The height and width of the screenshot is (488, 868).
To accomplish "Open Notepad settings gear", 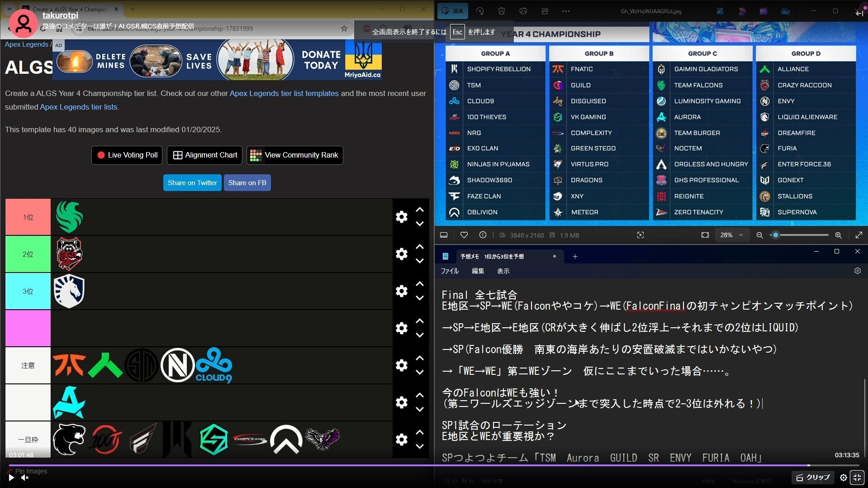I will [x=857, y=271].
